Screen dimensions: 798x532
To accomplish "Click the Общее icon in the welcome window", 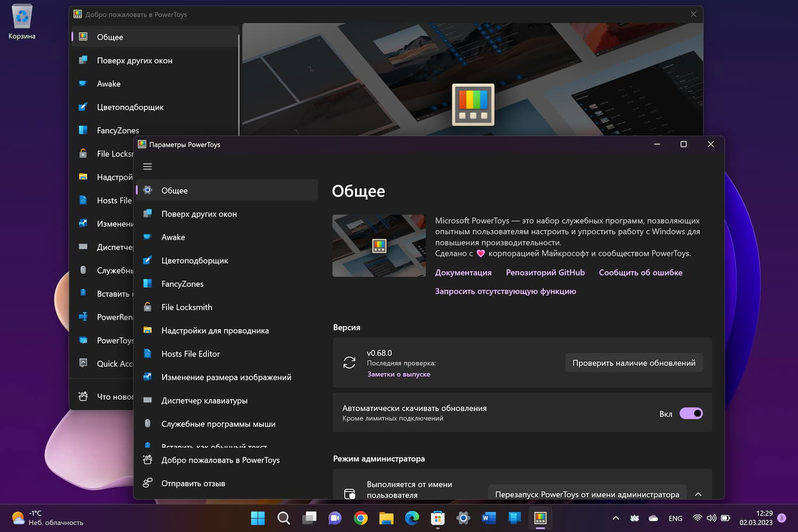I will tap(83, 37).
